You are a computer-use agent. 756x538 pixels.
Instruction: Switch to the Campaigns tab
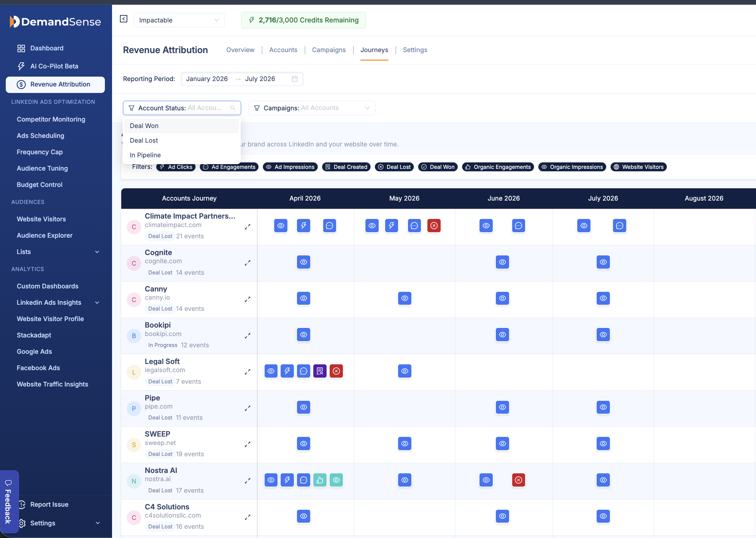coord(329,50)
